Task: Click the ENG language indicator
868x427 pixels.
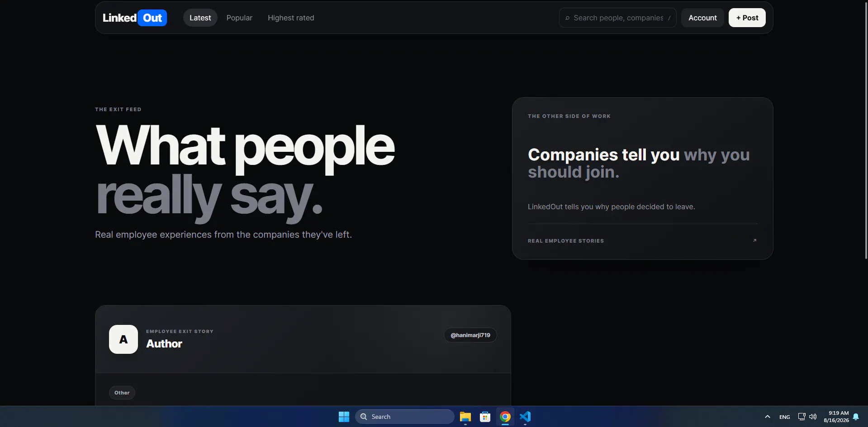Action: [x=785, y=417]
